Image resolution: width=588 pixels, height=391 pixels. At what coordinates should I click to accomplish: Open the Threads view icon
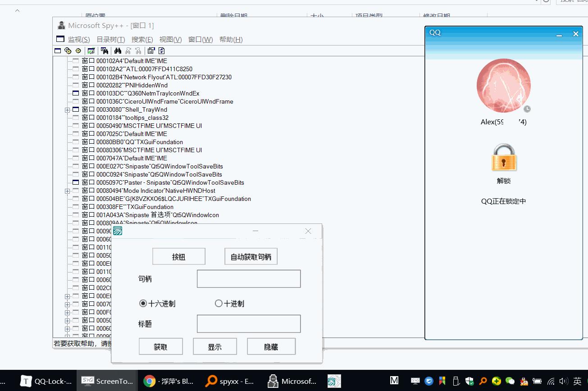pos(77,50)
